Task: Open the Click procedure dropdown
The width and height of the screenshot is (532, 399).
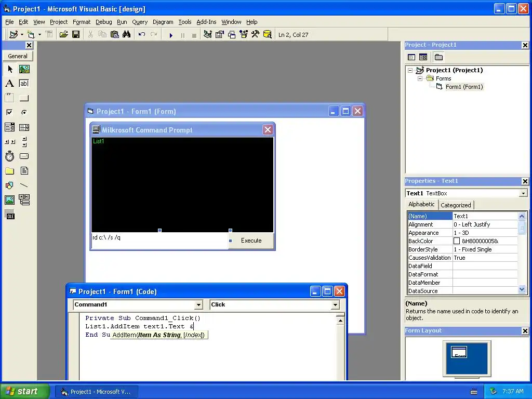Action: coord(335,304)
